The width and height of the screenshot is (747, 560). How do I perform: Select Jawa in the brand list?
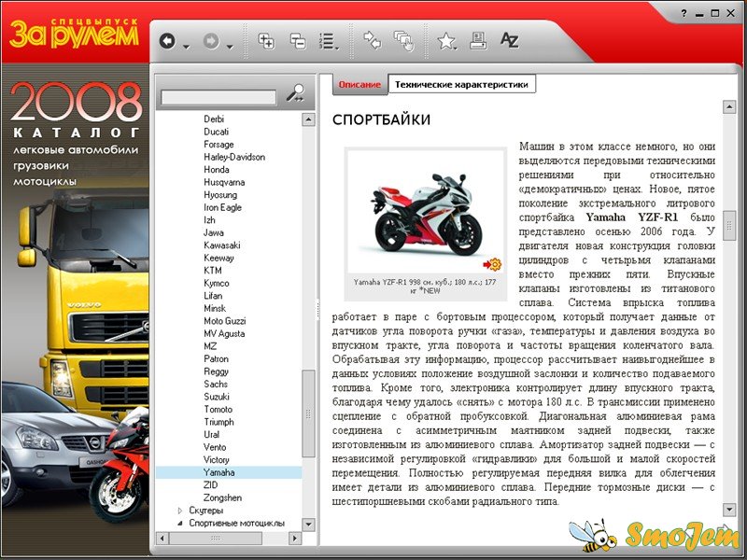(x=214, y=232)
